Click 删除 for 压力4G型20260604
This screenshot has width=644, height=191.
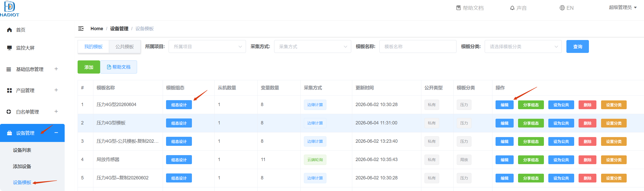pos(588,105)
